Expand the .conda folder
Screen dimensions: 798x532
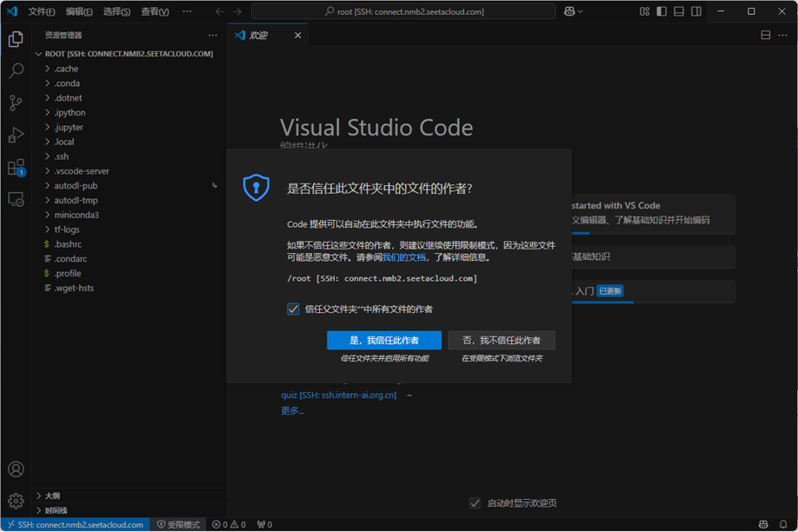pos(130,83)
